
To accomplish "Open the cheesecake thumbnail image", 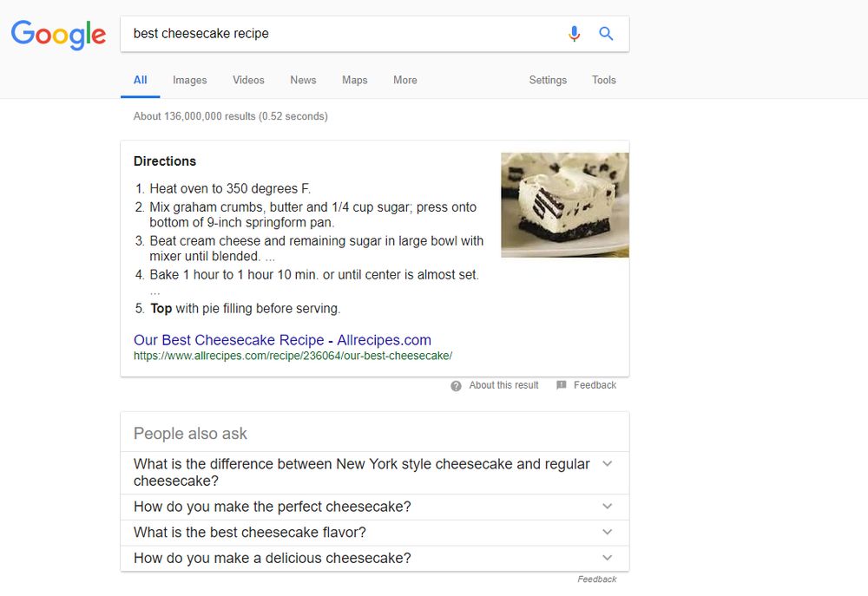I will pos(564,205).
